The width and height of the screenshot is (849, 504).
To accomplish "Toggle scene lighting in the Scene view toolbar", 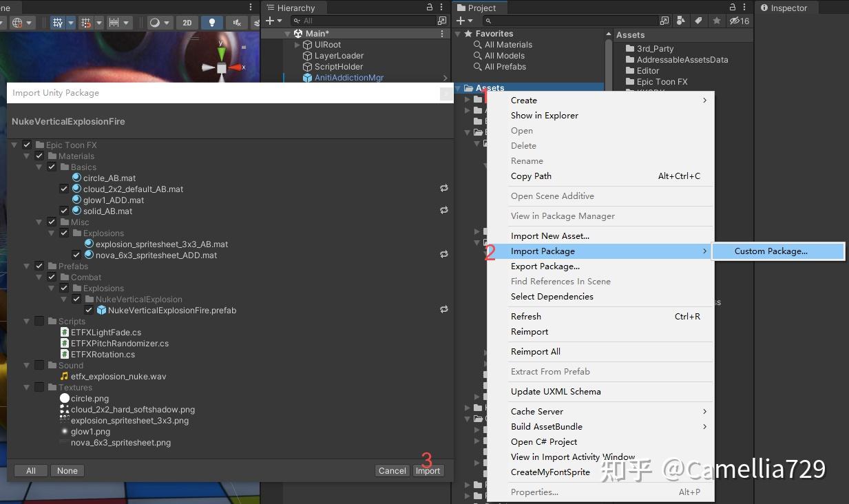I will 212,22.
